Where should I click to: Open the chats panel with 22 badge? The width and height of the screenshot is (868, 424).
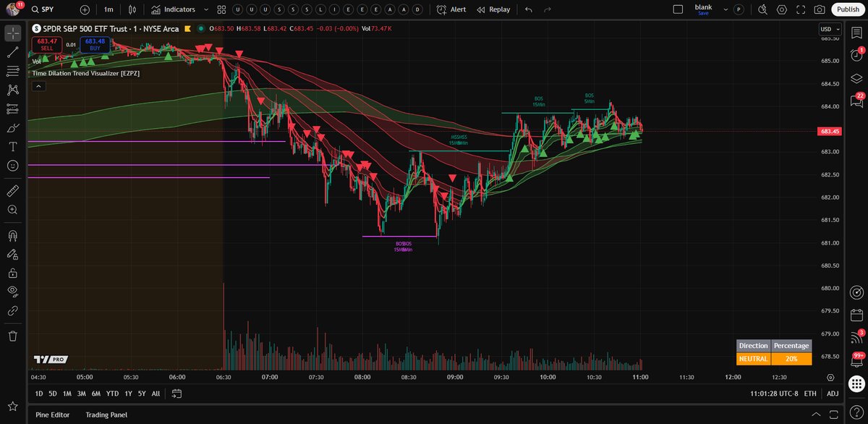[x=856, y=101]
